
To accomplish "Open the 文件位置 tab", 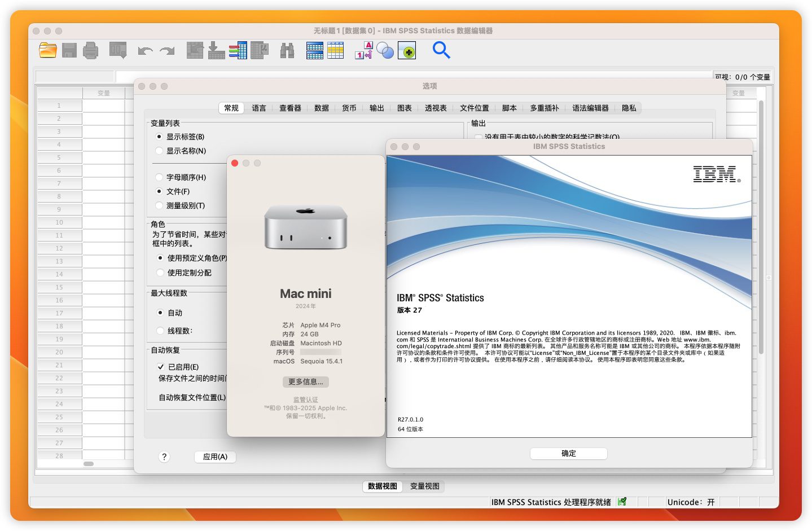I will pyautogui.click(x=475, y=108).
